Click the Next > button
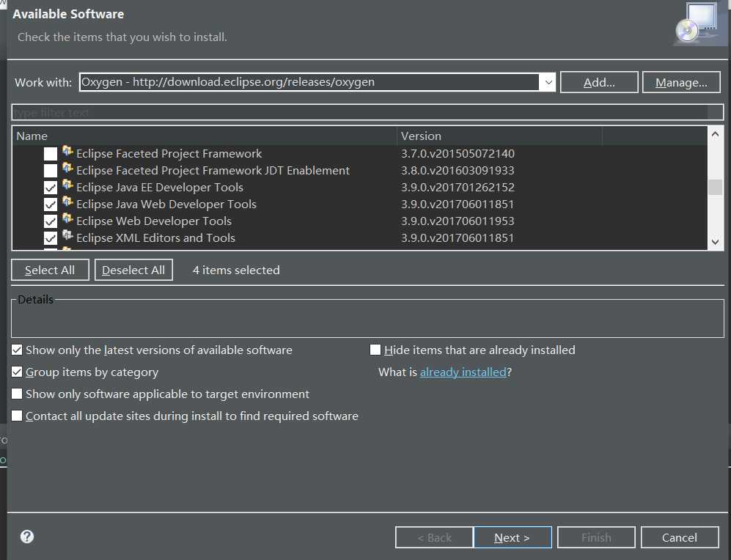 [x=513, y=537]
